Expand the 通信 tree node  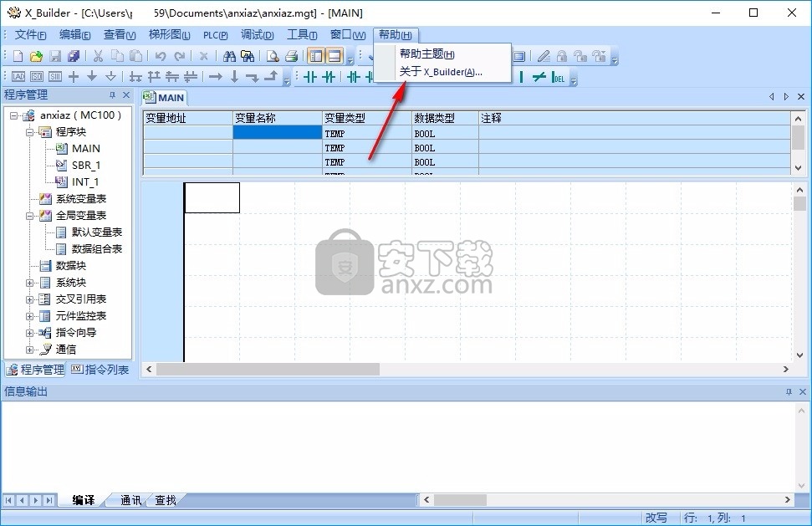click(x=29, y=350)
